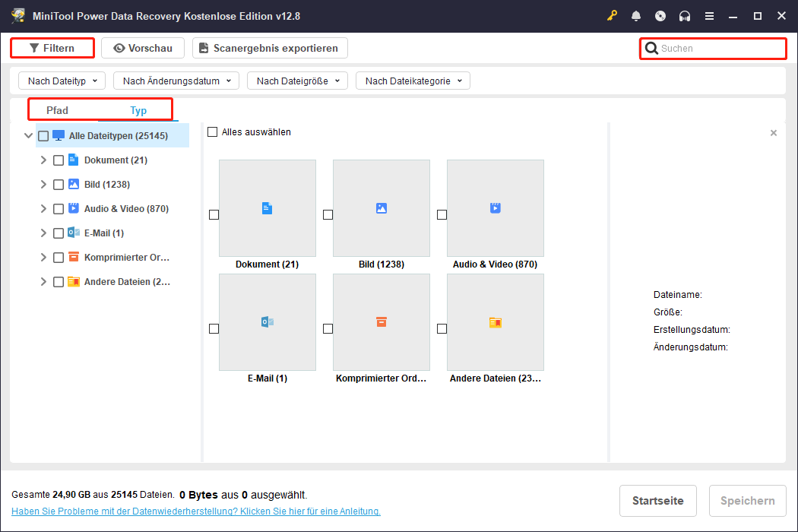Screen dimensions: 798x532
Task: Expand the Dokument (21) tree node
Action: pyautogui.click(x=43, y=160)
